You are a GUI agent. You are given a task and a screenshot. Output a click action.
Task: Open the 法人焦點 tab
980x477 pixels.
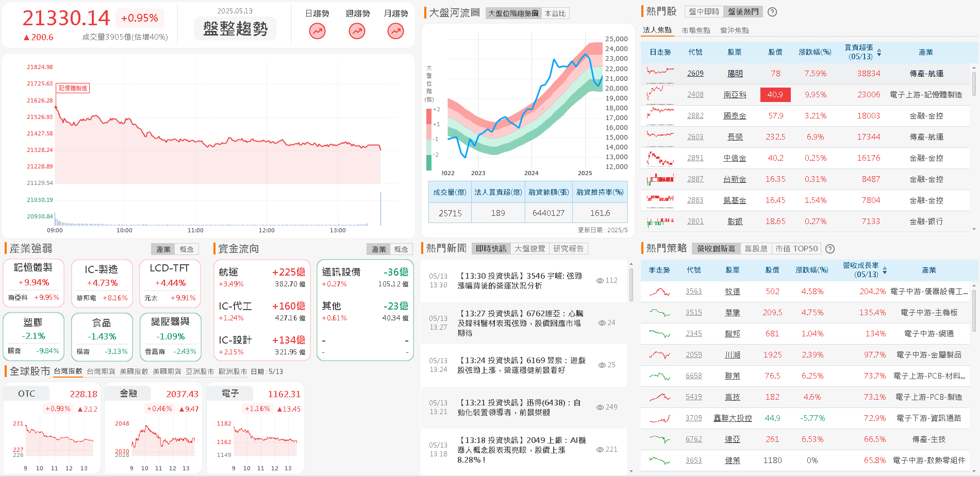[657, 30]
